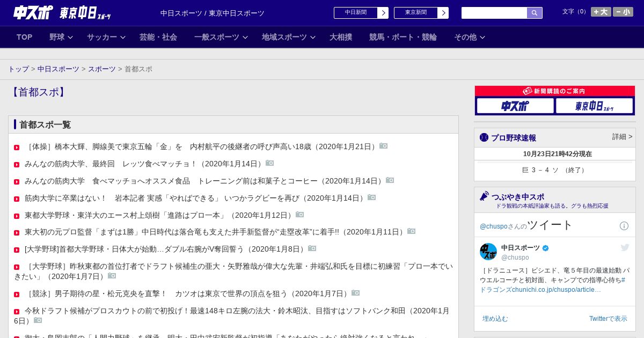
Task: Click camera icon after 橋本大輝 article
Action: (384, 146)
